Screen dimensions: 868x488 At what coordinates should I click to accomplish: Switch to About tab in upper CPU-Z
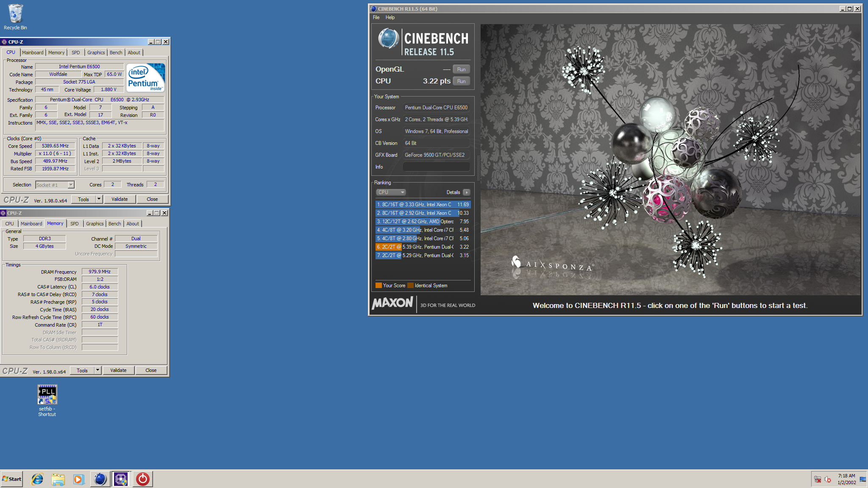click(134, 53)
